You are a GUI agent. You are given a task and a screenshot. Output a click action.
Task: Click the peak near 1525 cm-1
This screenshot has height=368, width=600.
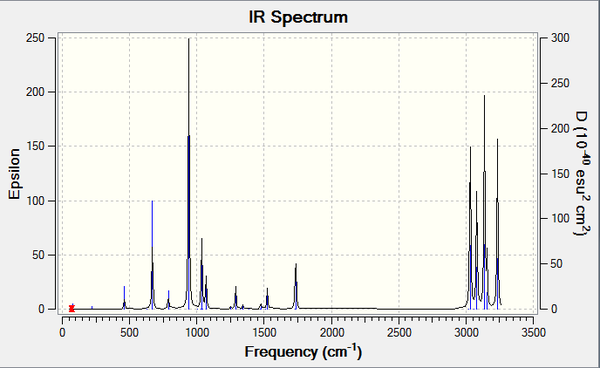pyautogui.click(x=267, y=298)
